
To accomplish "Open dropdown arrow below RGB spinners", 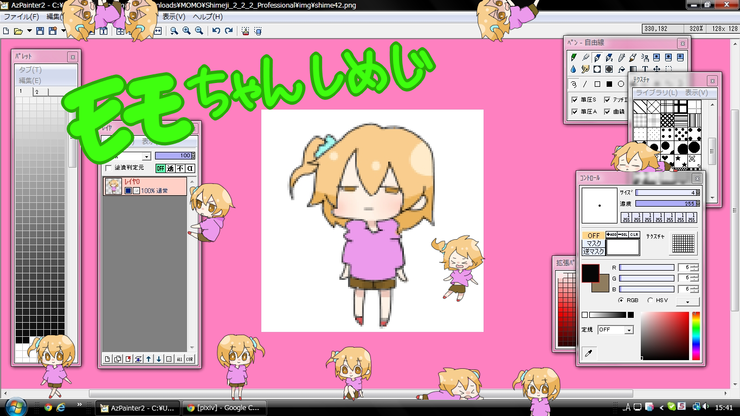I will pyautogui.click(x=688, y=302).
